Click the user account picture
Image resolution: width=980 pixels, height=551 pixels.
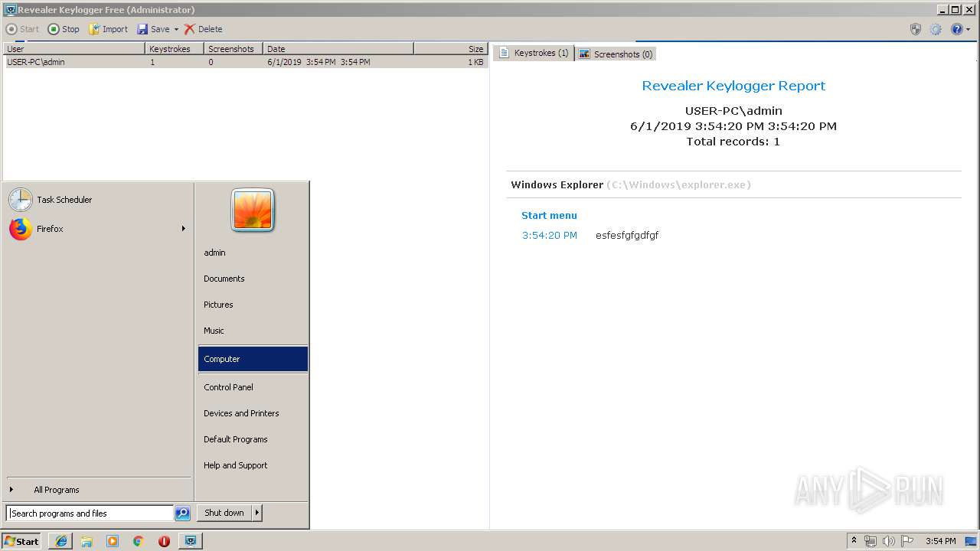(253, 210)
